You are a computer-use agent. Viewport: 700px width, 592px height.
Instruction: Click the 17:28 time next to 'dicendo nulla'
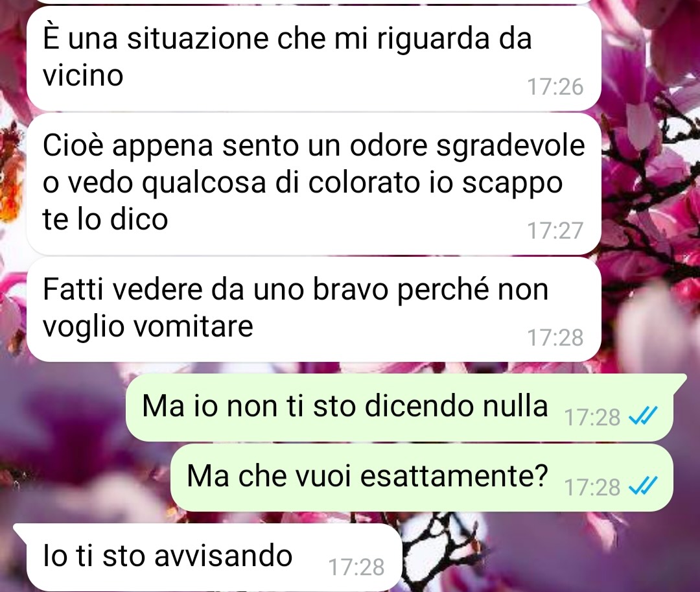592,418
